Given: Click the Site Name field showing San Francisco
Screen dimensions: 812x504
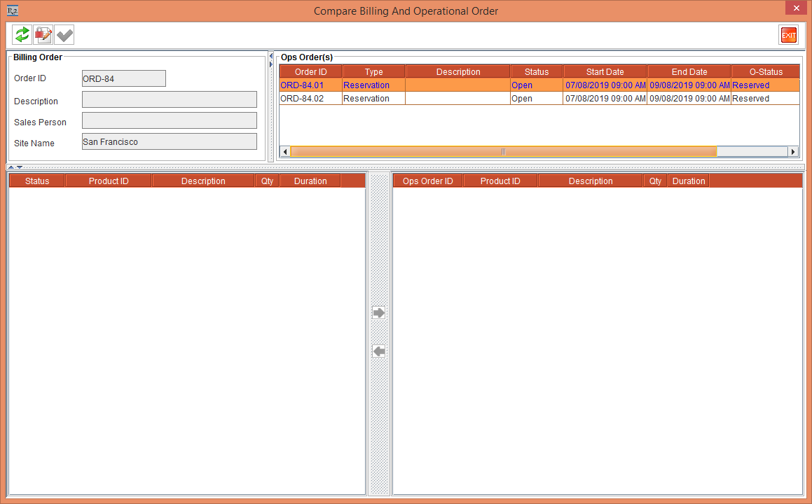Looking at the screenshot, I should [169, 143].
